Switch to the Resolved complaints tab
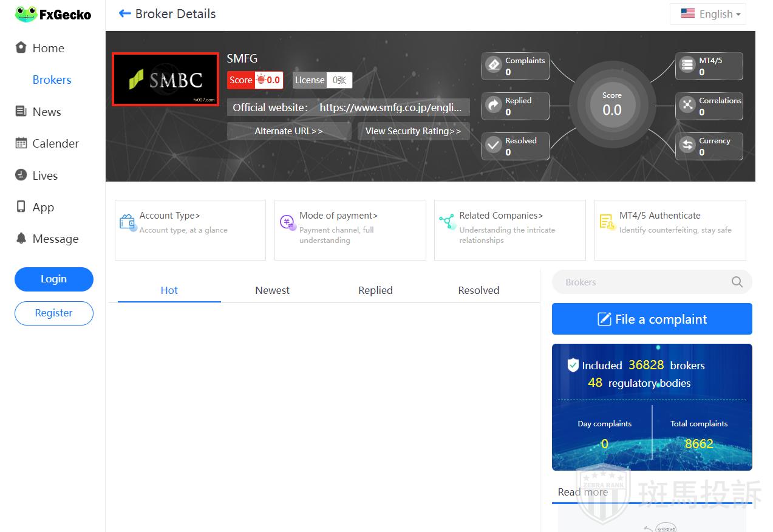Viewport: 773px width, 532px height. (478, 290)
